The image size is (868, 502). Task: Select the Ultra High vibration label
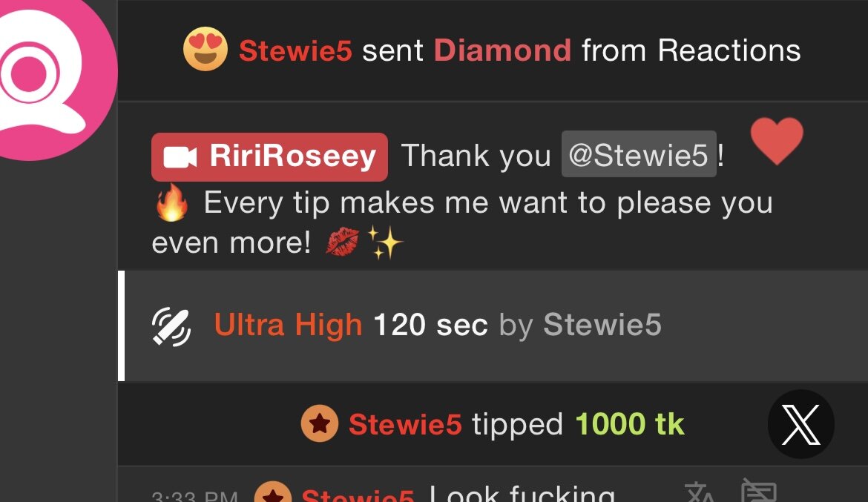(289, 325)
